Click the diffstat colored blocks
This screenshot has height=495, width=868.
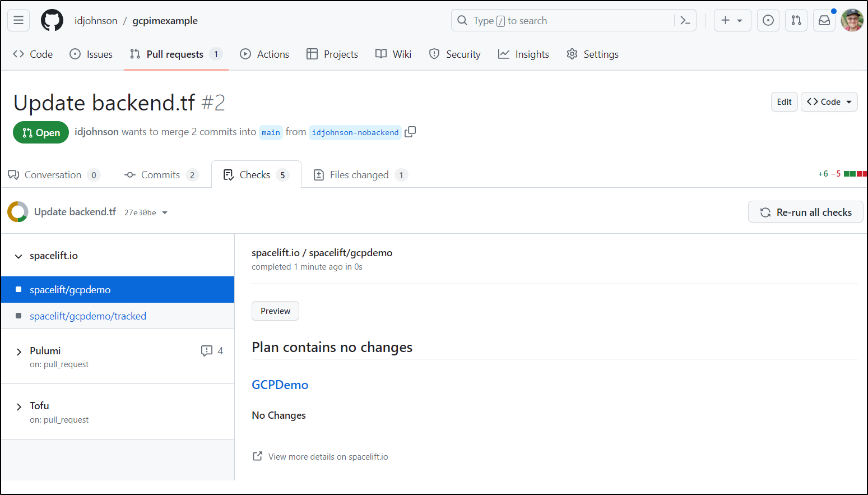[x=855, y=174]
